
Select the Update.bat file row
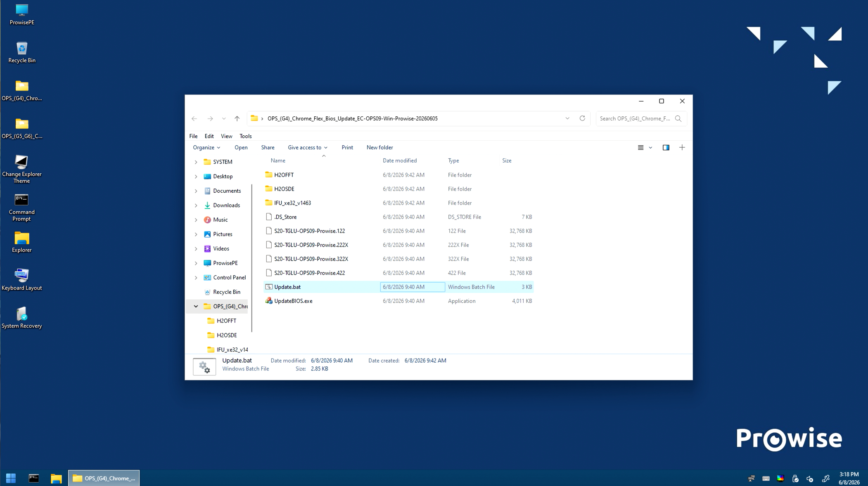click(x=398, y=287)
